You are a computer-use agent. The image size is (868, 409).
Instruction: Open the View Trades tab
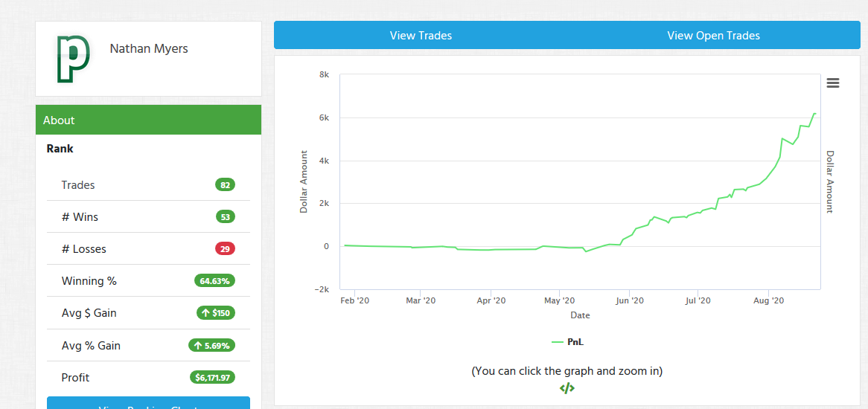click(421, 36)
